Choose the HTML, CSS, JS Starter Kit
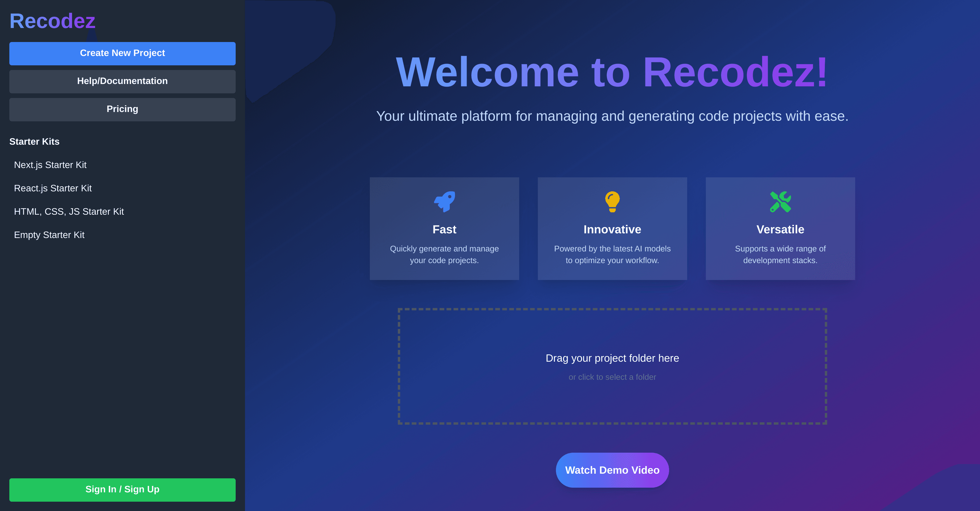The height and width of the screenshot is (511, 980). (x=69, y=211)
